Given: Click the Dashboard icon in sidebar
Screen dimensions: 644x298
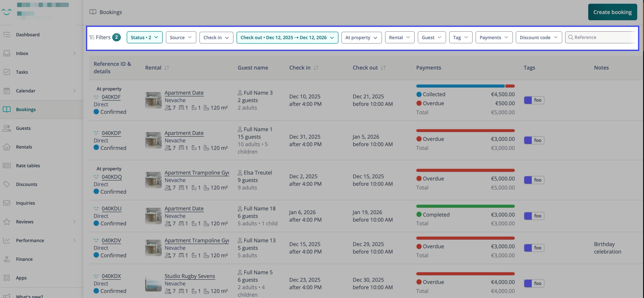Looking at the screenshot, I should (x=7, y=35).
